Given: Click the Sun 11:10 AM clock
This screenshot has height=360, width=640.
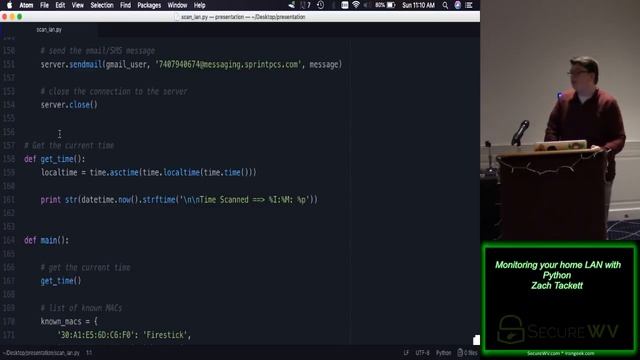Looking at the screenshot, I should [x=418, y=5].
